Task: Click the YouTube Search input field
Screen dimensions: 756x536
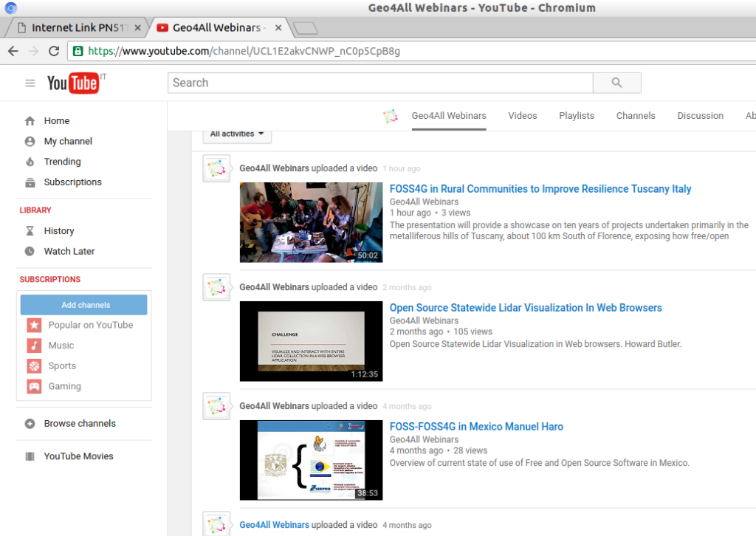Action: click(x=380, y=83)
